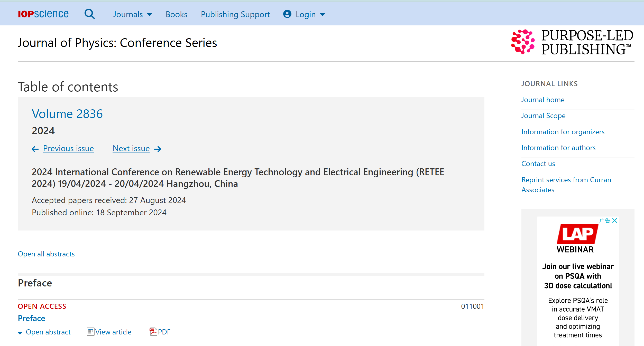Open Publishing Support in the navigation
644x346 pixels.
tap(235, 14)
